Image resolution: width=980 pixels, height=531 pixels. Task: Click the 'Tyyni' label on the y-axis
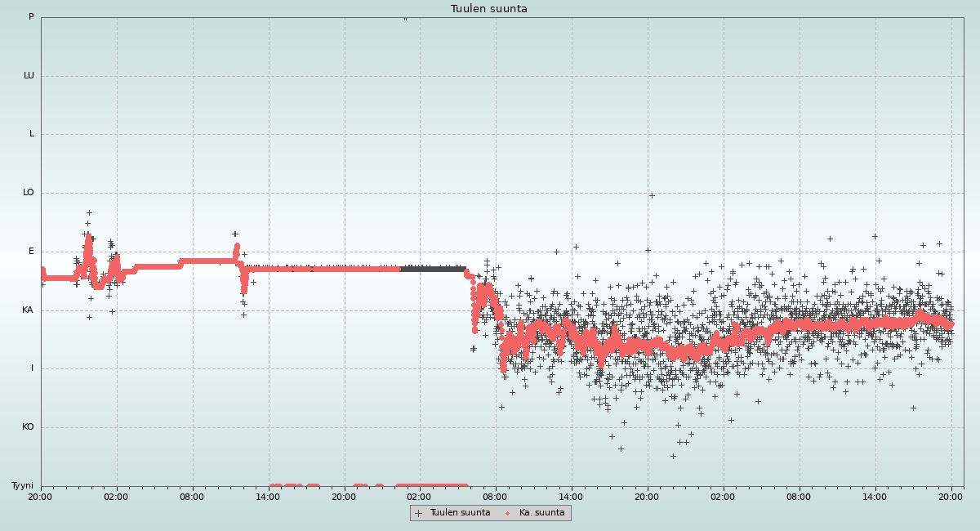[22, 486]
